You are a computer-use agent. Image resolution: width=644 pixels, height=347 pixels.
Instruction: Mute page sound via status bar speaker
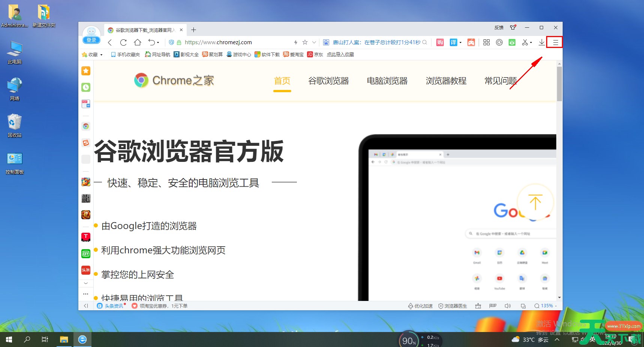[x=508, y=306]
